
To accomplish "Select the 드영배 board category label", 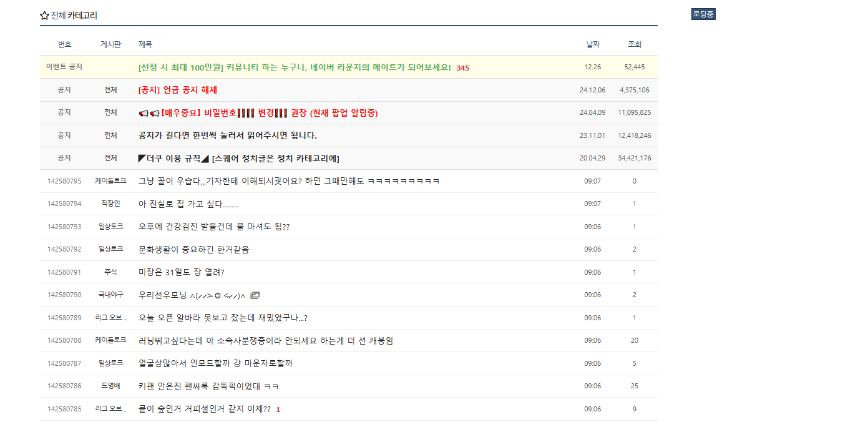I will (110, 386).
